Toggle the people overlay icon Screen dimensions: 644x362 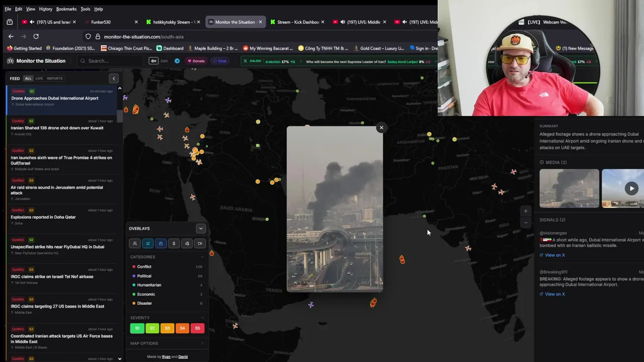pos(135,243)
